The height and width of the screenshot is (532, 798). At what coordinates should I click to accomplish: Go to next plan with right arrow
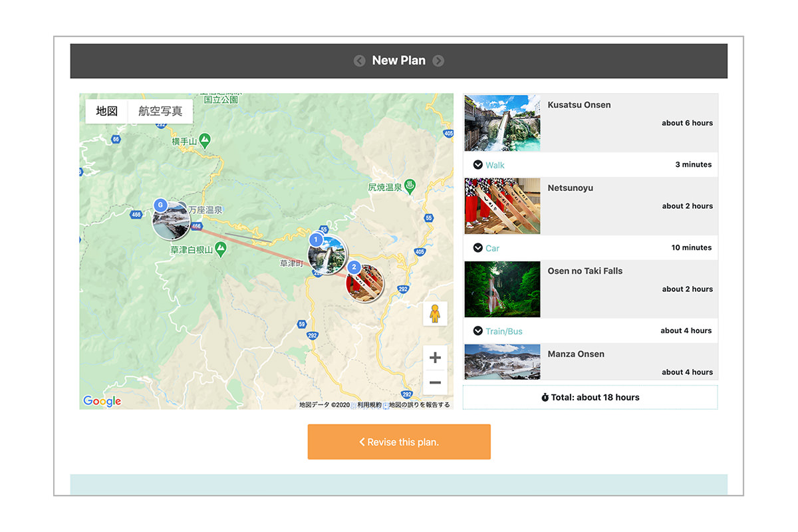pos(438,61)
